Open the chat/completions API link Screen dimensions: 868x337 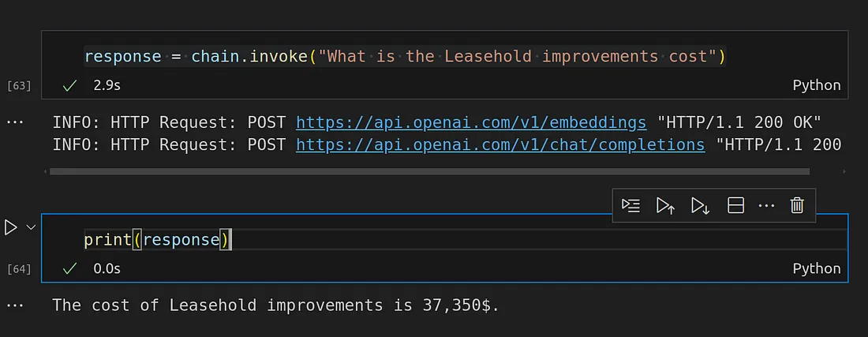[x=500, y=145]
